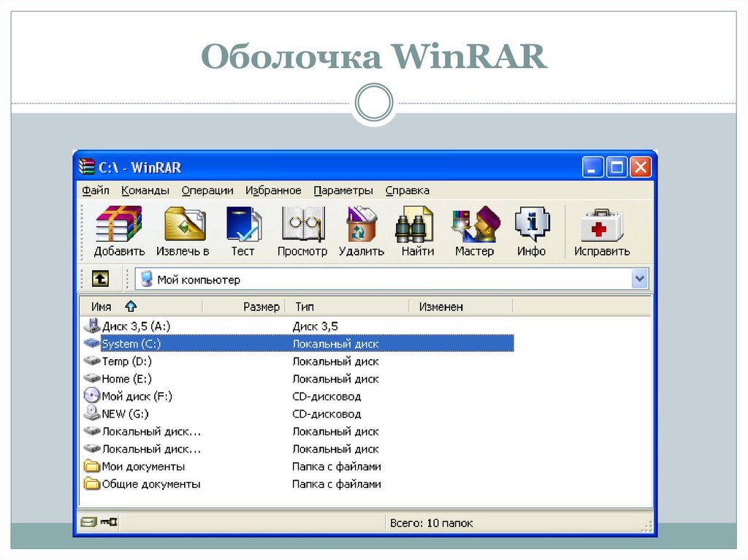Click the CD icon of Мой диск (F:)
The height and width of the screenshot is (560, 748).
[x=91, y=396]
